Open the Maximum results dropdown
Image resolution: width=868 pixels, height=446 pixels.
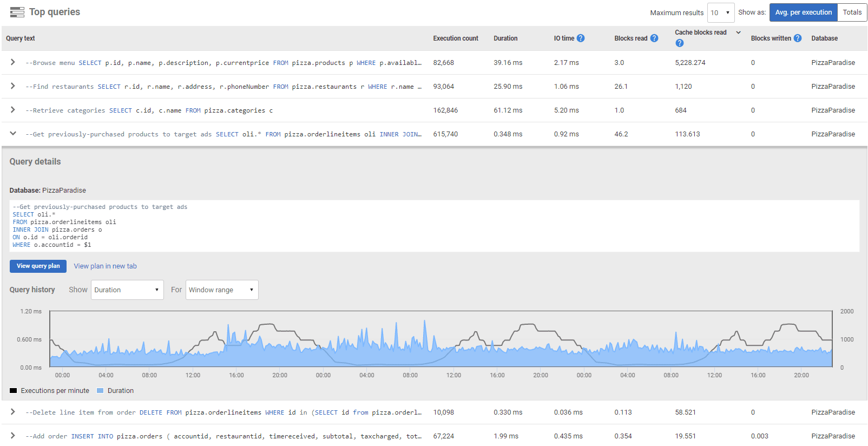click(x=720, y=13)
